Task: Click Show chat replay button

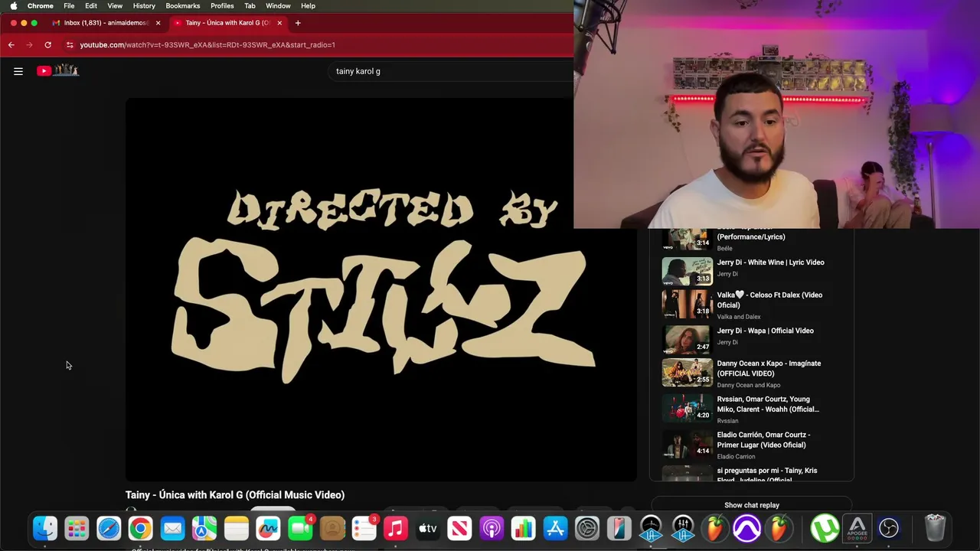Action: [x=752, y=505]
